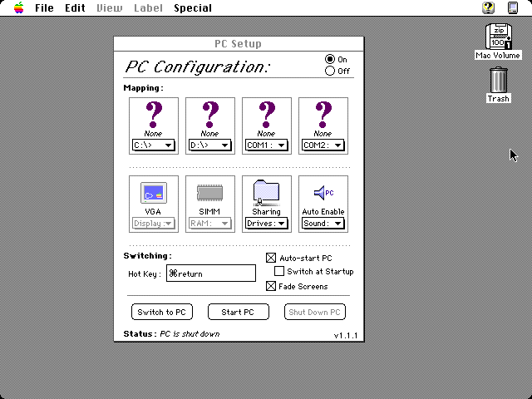Screen dimensions: 532x399
Task: Open the Label menu
Action: point(148,7)
